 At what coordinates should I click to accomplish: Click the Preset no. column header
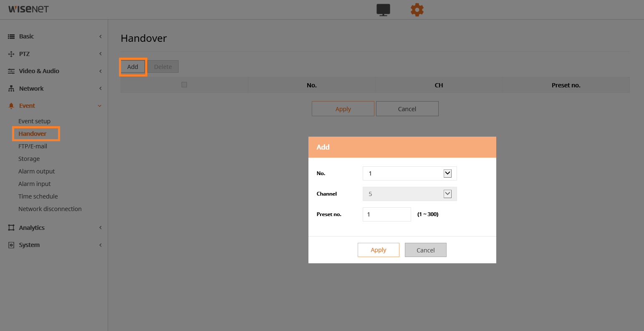pyautogui.click(x=566, y=85)
